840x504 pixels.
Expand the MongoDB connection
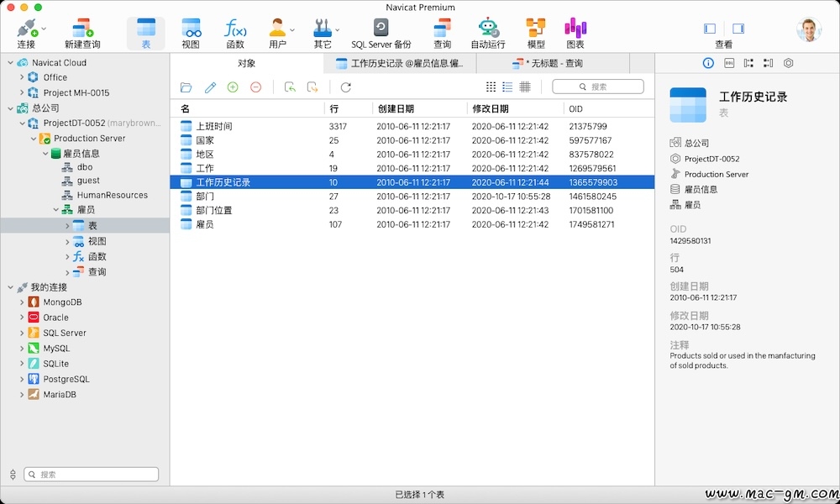click(x=22, y=302)
